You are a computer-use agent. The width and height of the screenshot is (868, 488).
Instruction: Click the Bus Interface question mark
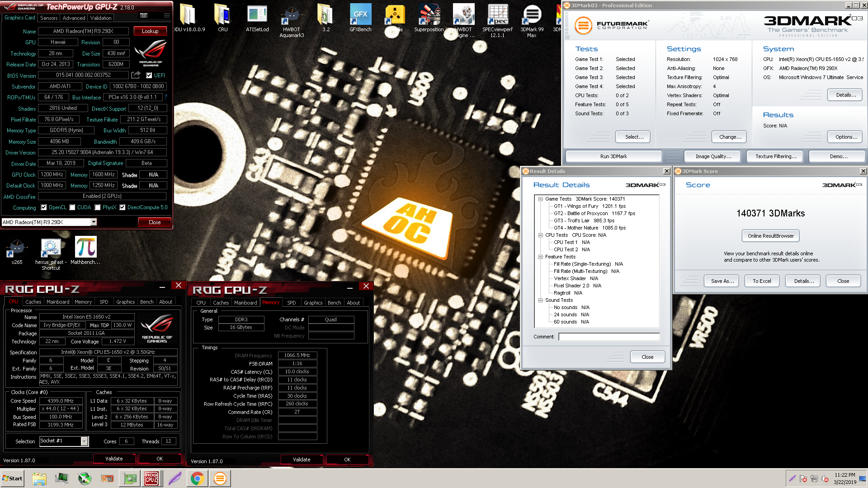pos(166,97)
